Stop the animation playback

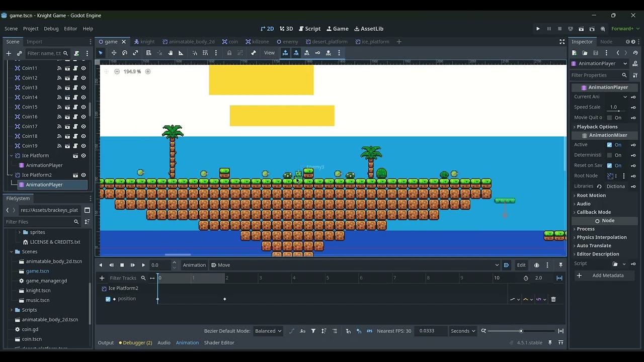coord(122,265)
